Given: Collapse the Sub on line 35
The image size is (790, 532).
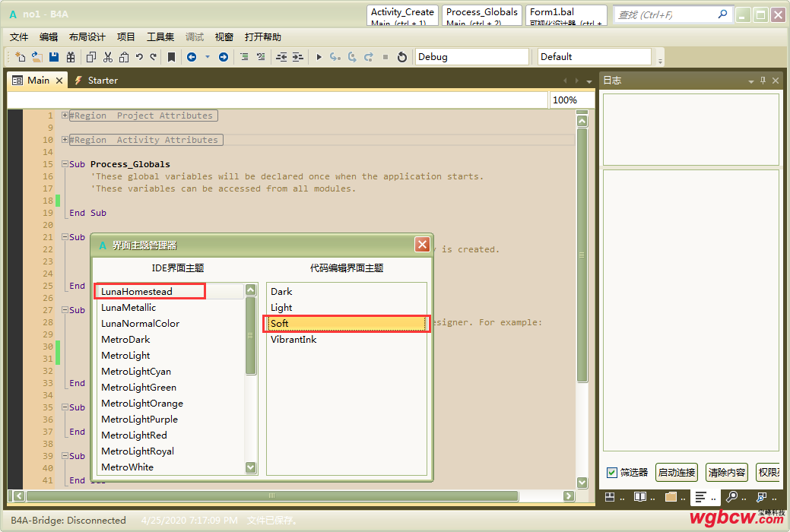Looking at the screenshot, I should tap(65, 407).
